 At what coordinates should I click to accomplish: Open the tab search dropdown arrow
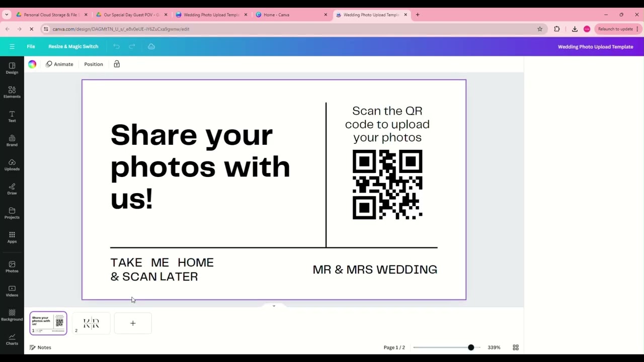click(7, 15)
